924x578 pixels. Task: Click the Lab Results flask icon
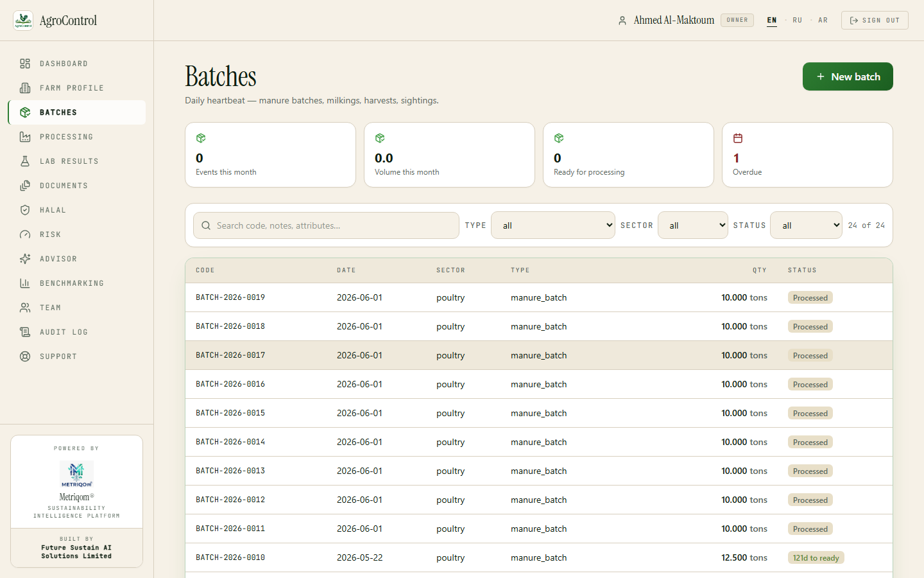25,161
